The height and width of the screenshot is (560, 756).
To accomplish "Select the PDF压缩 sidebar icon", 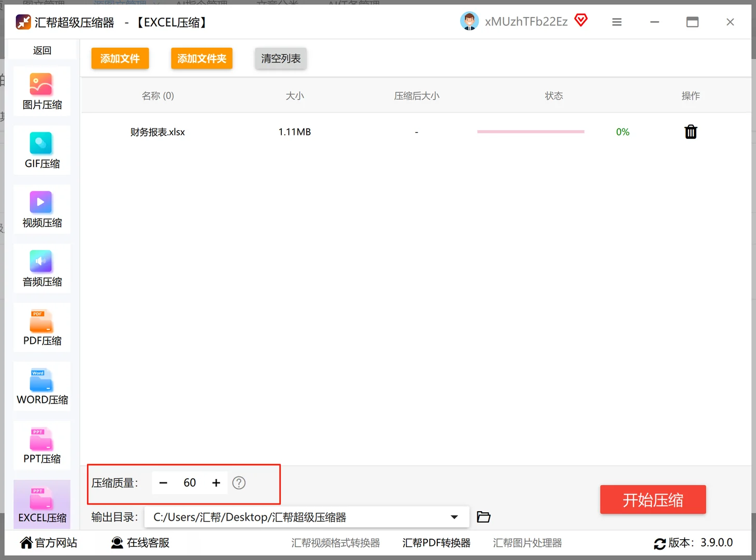I will pyautogui.click(x=41, y=327).
